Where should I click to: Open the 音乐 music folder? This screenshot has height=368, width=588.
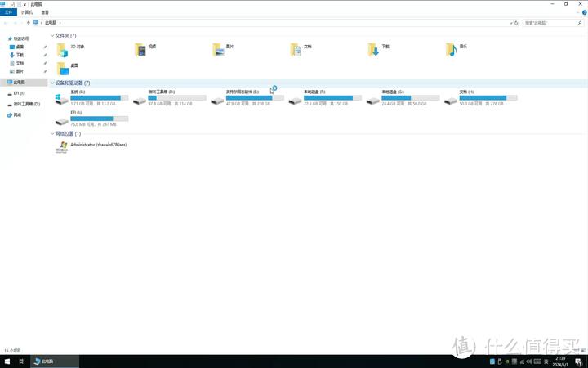tap(452, 50)
